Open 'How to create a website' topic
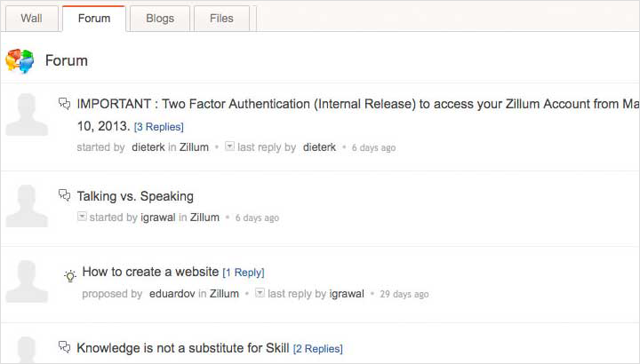Image resolution: width=640 pixels, height=364 pixels. point(150,272)
